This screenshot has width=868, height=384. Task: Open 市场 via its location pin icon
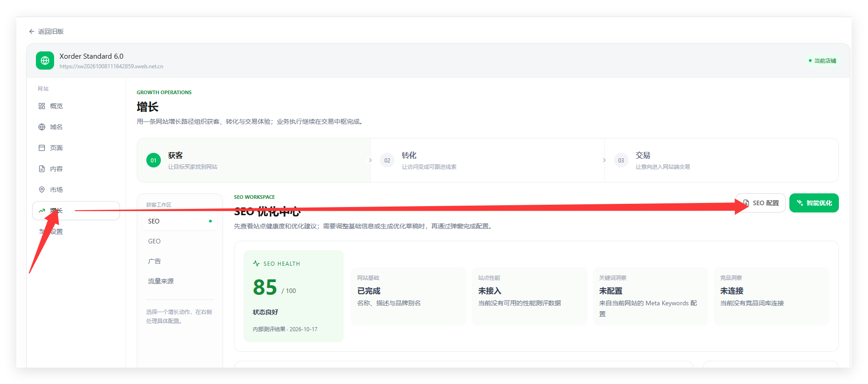pos(42,190)
